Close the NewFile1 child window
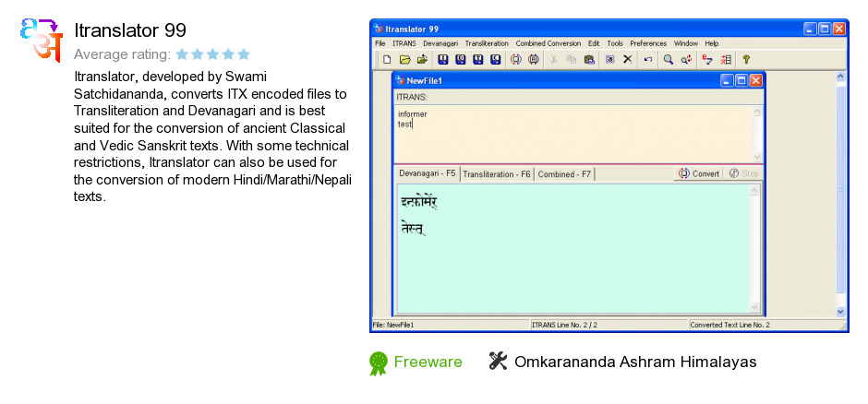Viewport: 868px width, 404px height. [x=755, y=80]
